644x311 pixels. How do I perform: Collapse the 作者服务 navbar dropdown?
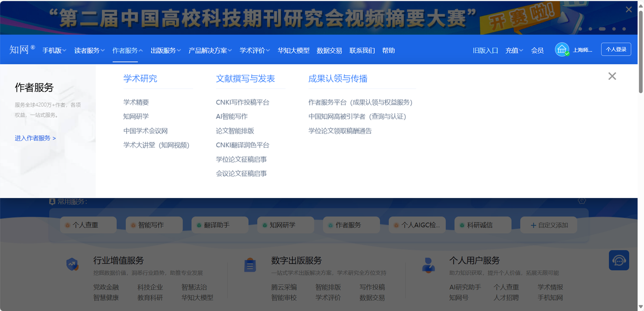[128, 50]
